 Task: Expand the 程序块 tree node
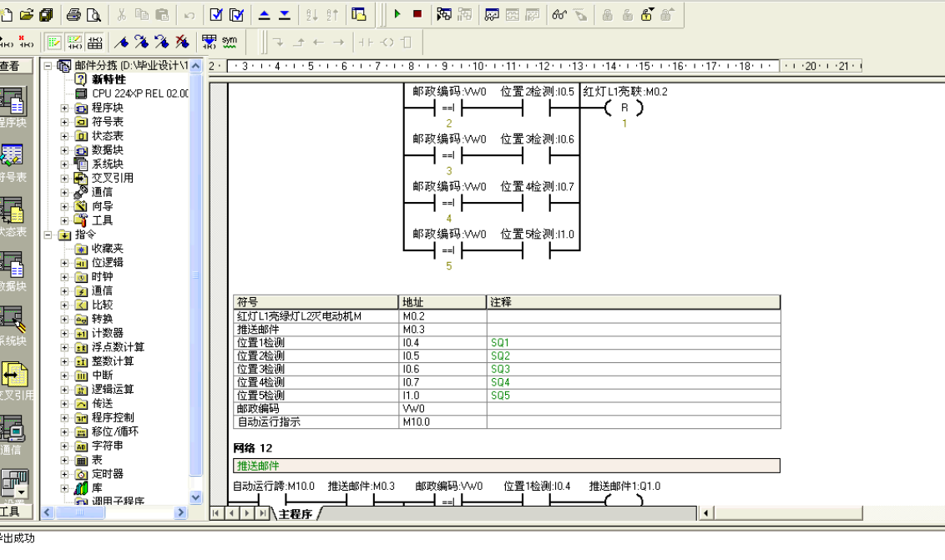pos(64,108)
